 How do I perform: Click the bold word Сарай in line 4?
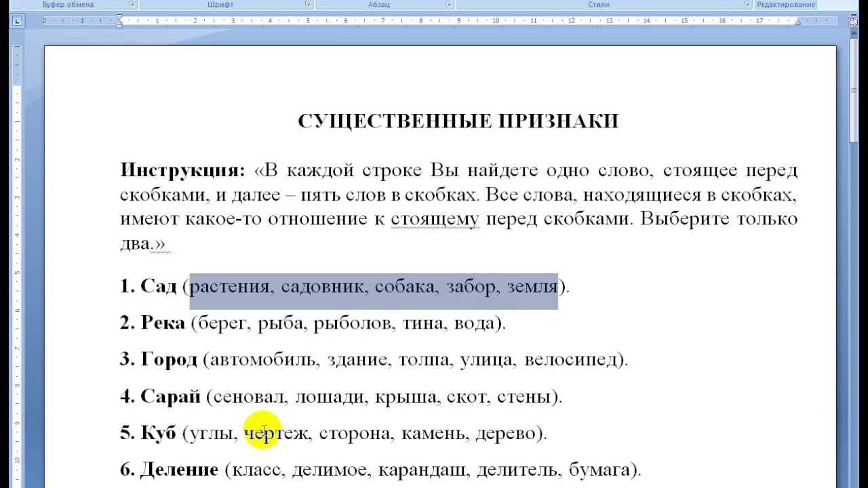pyautogui.click(x=170, y=396)
